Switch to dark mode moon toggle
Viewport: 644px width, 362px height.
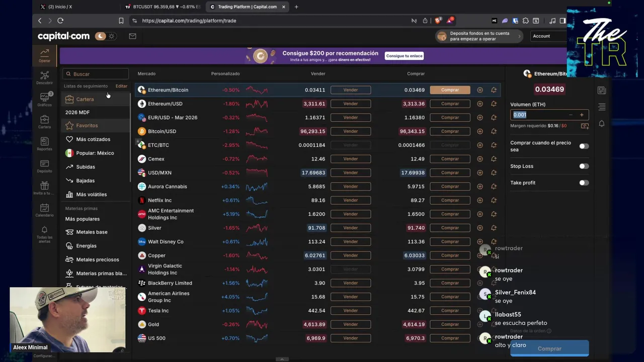[x=101, y=36]
